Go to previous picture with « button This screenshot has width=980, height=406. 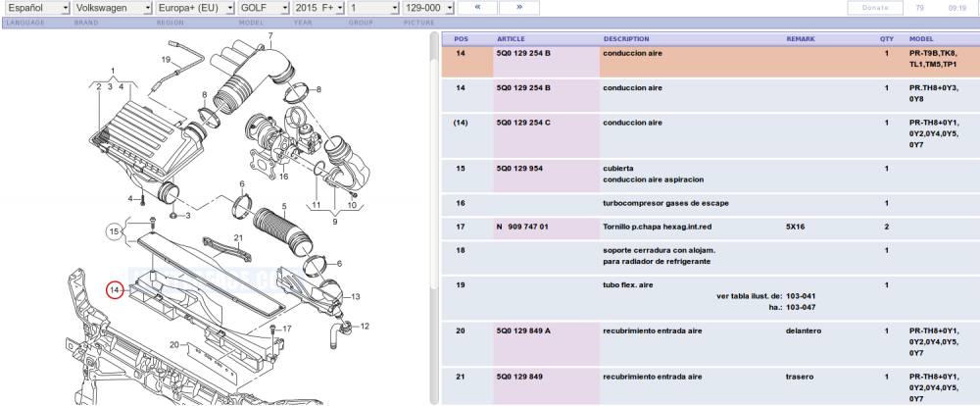(x=477, y=8)
